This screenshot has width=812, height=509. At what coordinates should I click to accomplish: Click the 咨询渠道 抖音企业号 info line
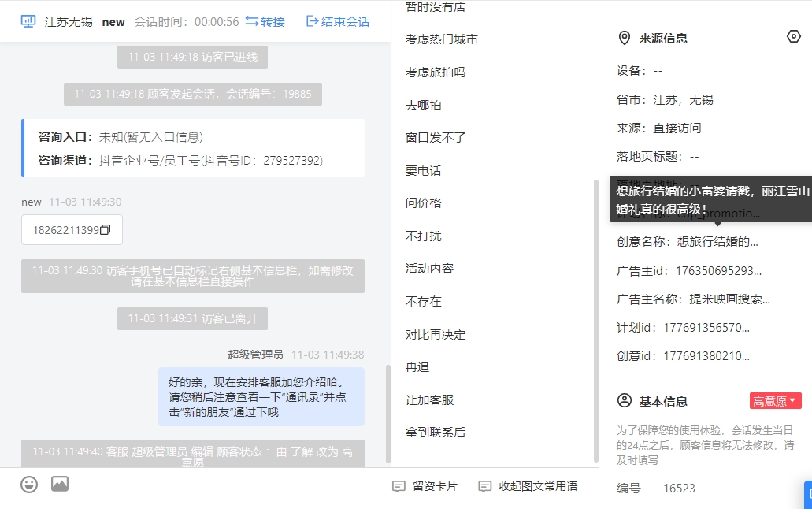tap(180, 161)
